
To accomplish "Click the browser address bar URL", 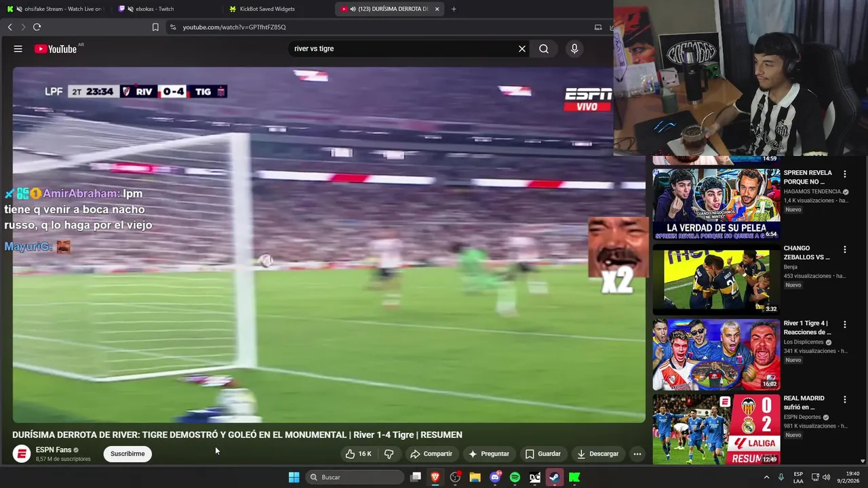I will coord(234,27).
